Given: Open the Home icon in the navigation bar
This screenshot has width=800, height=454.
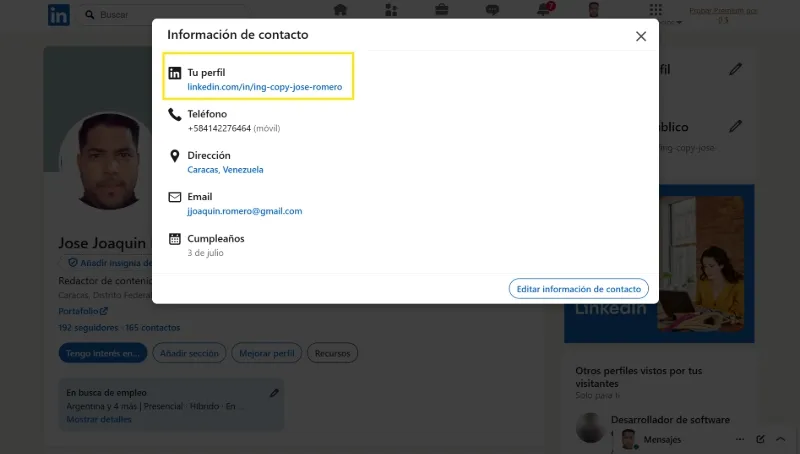Looking at the screenshot, I should point(340,10).
